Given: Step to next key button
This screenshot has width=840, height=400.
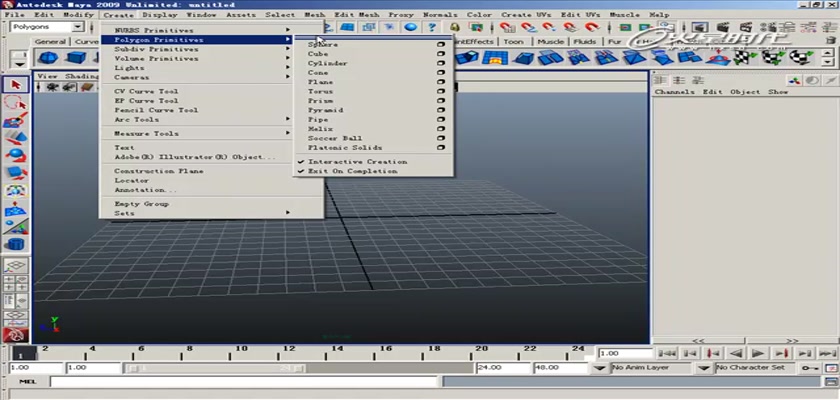Looking at the screenshot, I should (781, 353).
